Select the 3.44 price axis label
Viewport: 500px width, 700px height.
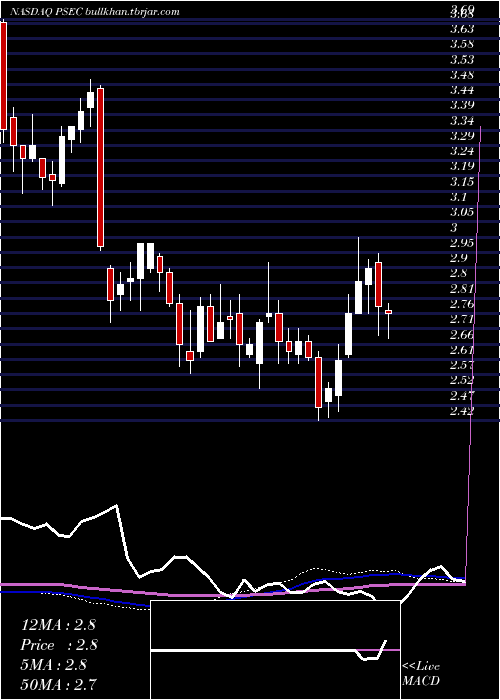point(462,90)
